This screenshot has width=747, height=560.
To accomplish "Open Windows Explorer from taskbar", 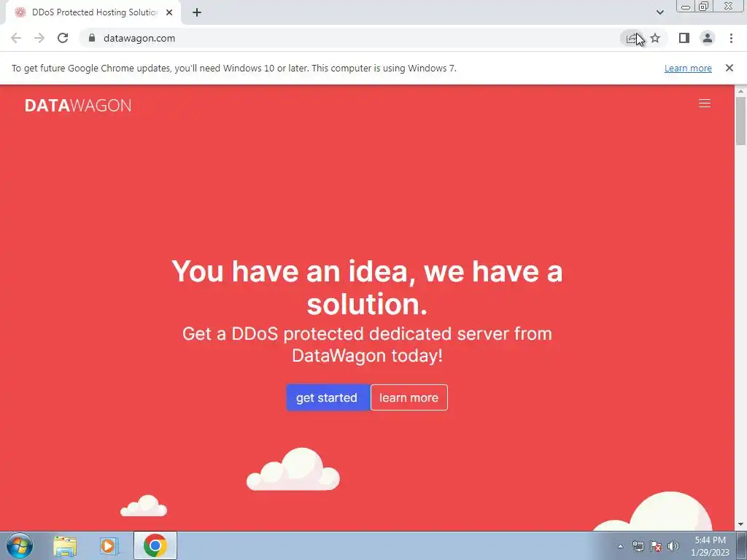I will click(x=65, y=546).
